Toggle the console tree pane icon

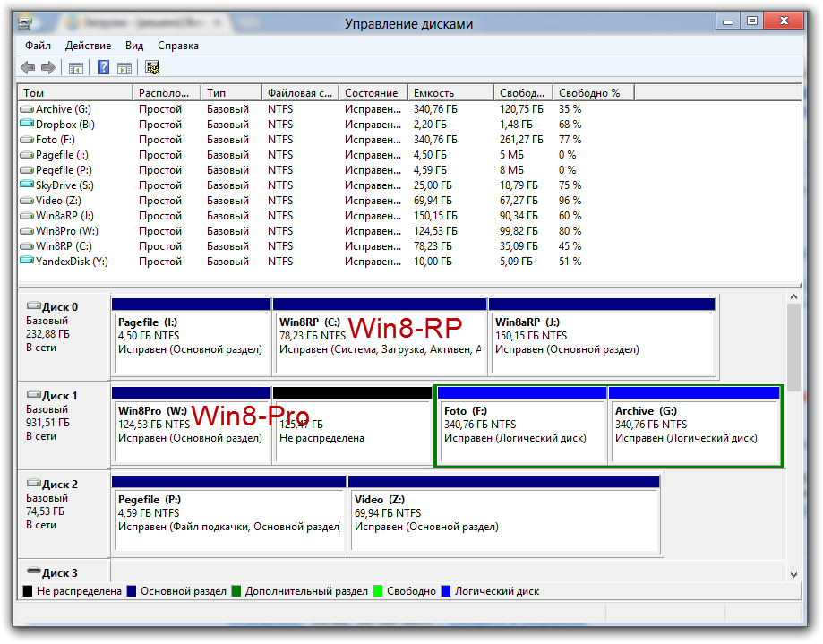click(76, 67)
